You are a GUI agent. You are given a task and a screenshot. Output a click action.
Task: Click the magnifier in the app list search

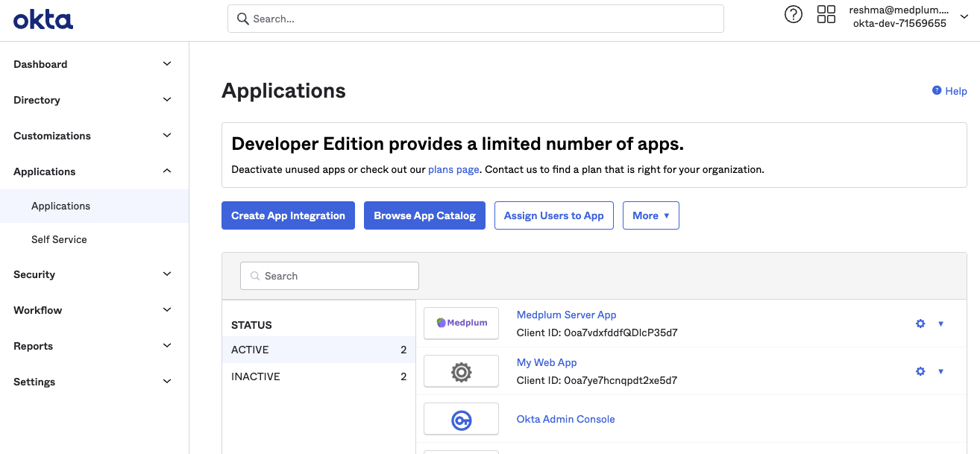(254, 276)
